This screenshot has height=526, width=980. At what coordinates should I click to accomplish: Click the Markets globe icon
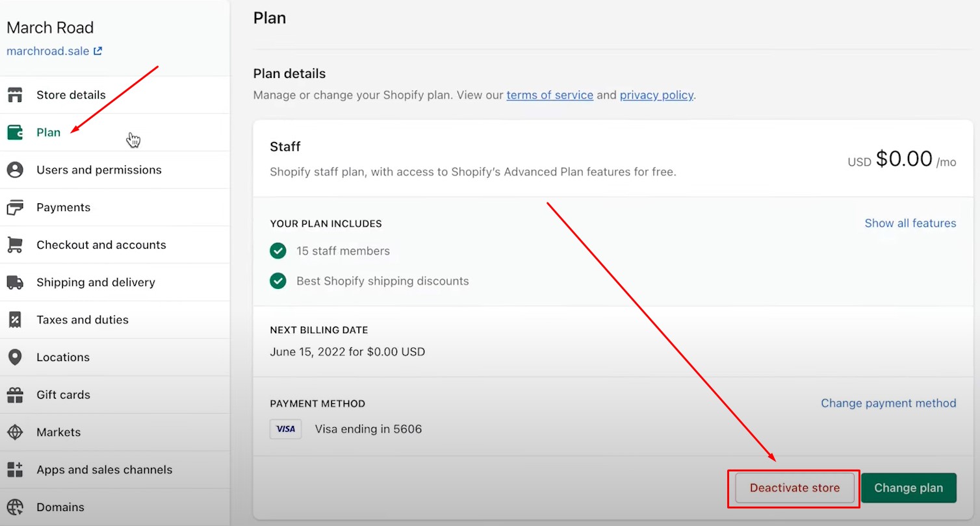click(15, 432)
